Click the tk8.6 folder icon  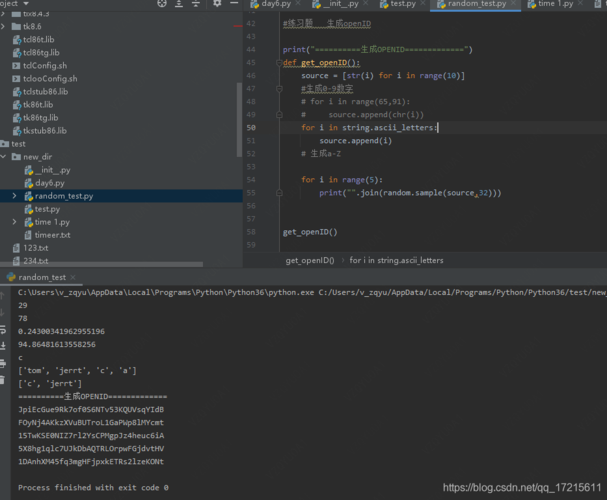pyautogui.click(x=16, y=26)
